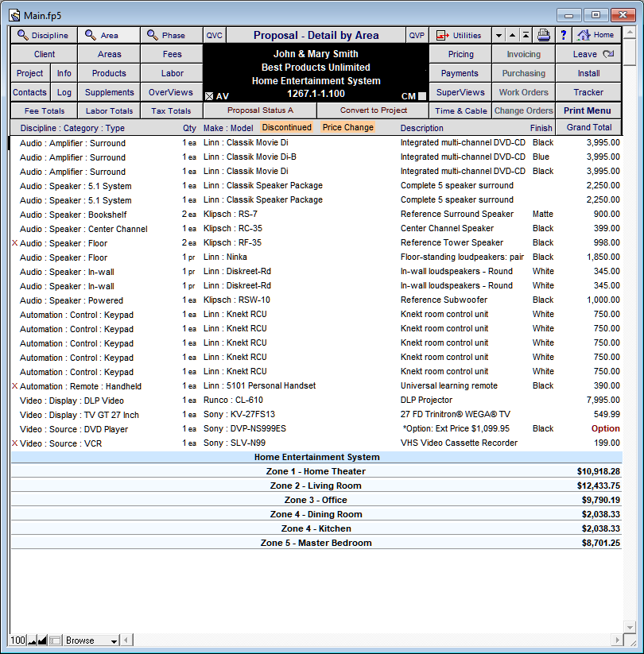Open the Phase magnifier search

point(172,36)
